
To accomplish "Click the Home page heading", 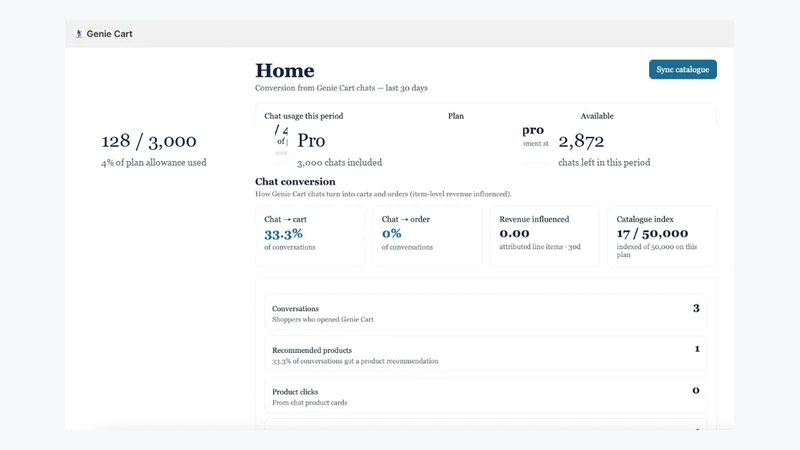I will (x=285, y=70).
